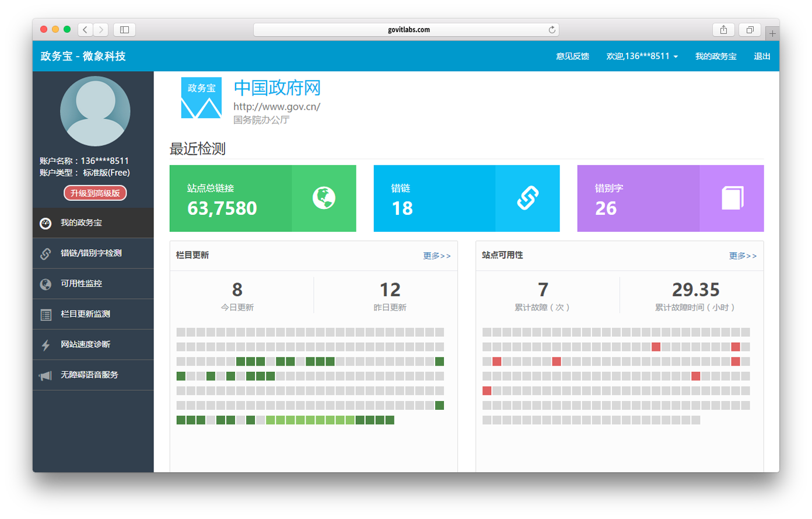Open the 意见反馈 link

click(572, 56)
